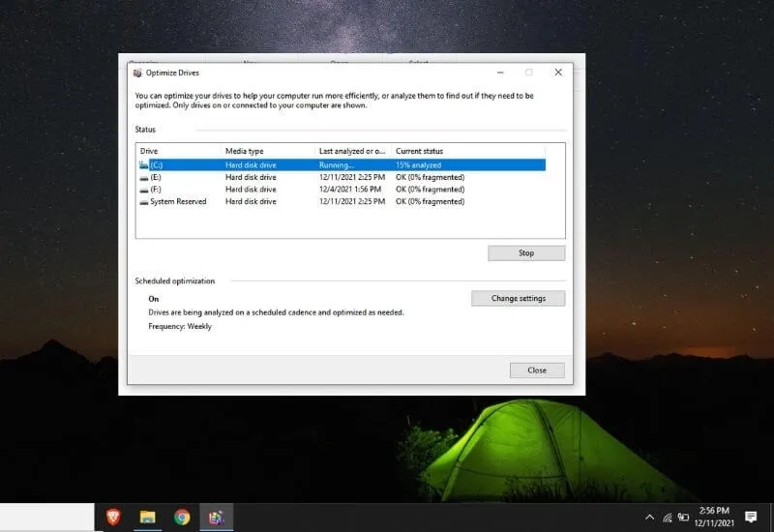Open Change settings for scheduled optimization
This screenshot has width=774, height=532.
coord(518,298)
